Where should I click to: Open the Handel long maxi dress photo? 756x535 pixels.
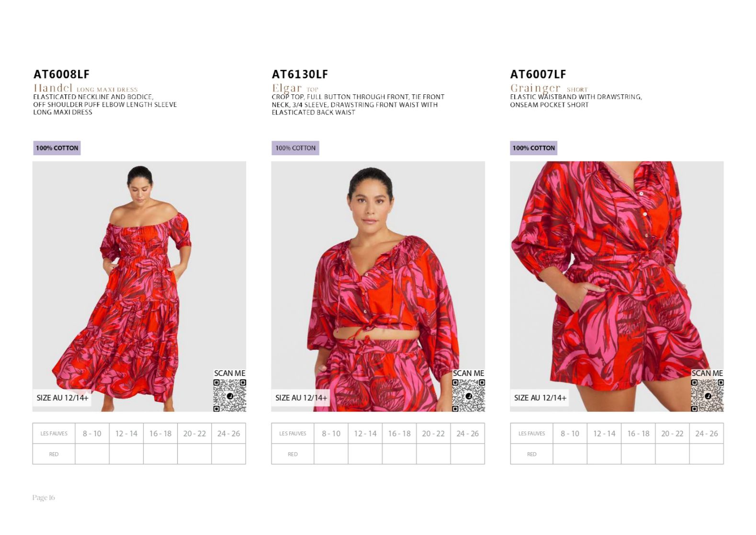(139, 286)
